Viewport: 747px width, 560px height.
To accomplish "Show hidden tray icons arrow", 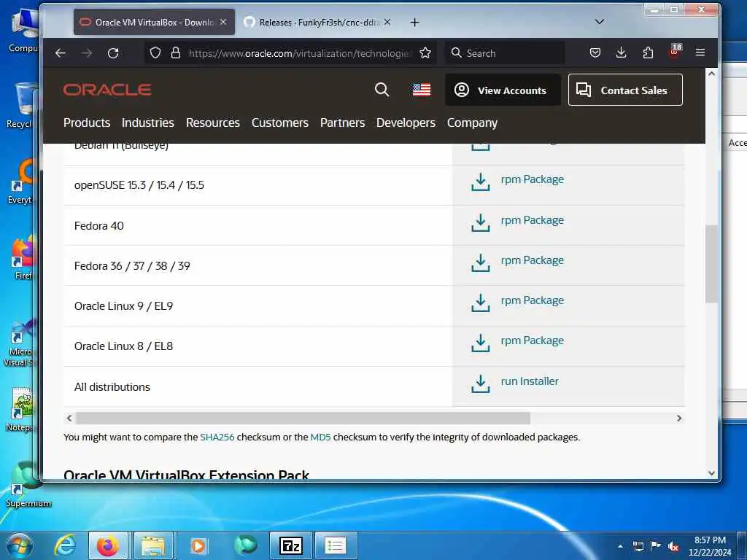I will [620, 546].
